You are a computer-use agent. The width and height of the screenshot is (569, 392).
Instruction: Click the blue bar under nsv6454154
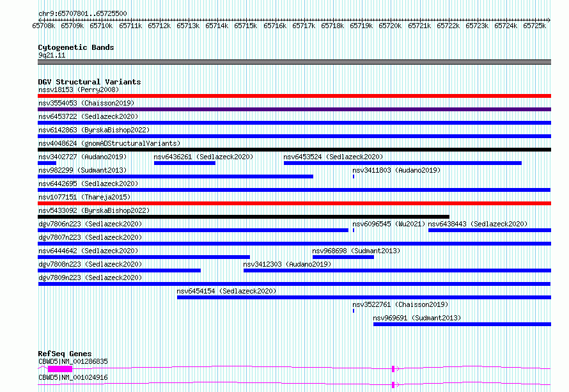pyautogui.click(x=364, y=297)
